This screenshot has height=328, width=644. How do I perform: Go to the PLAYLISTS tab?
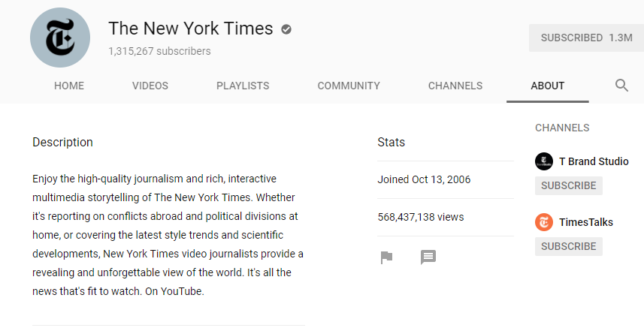pyautogui.click(x=243, y=86)
